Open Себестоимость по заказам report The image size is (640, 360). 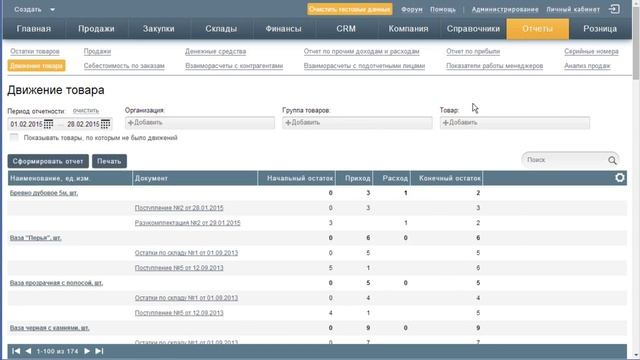(124, 66)
